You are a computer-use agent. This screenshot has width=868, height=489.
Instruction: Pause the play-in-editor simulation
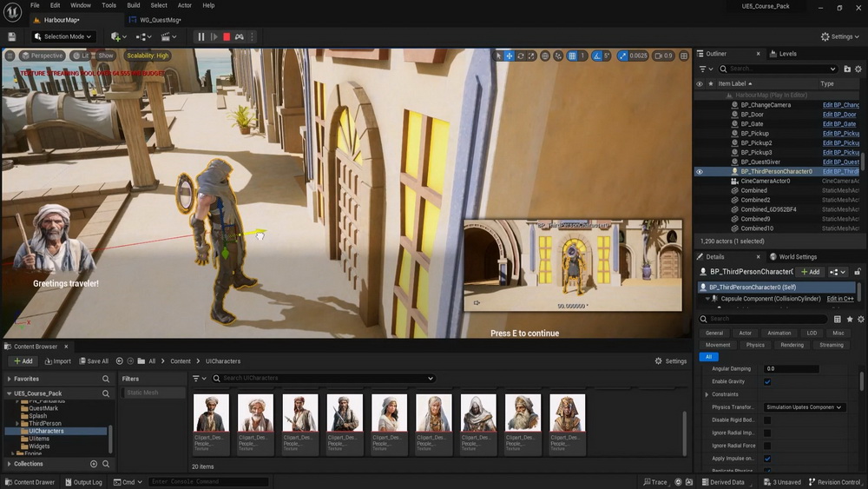click(201, 36)
